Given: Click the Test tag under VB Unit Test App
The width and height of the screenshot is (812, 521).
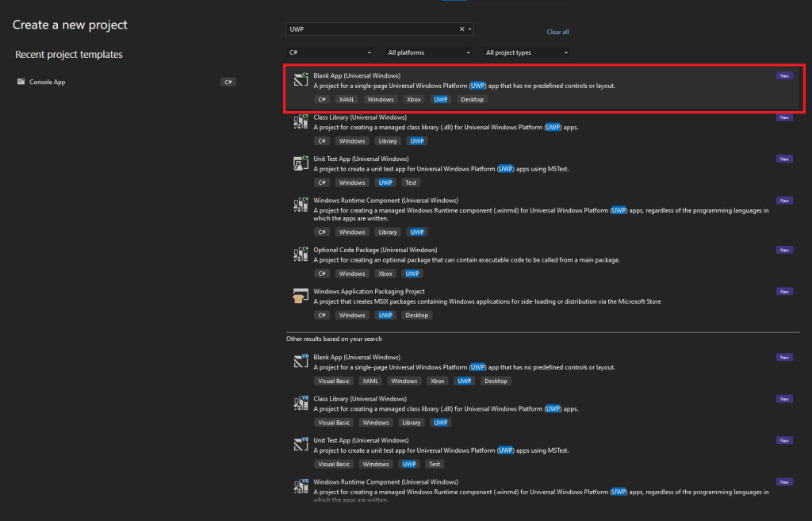Looking at the screenshot, I should click(435, 464).
